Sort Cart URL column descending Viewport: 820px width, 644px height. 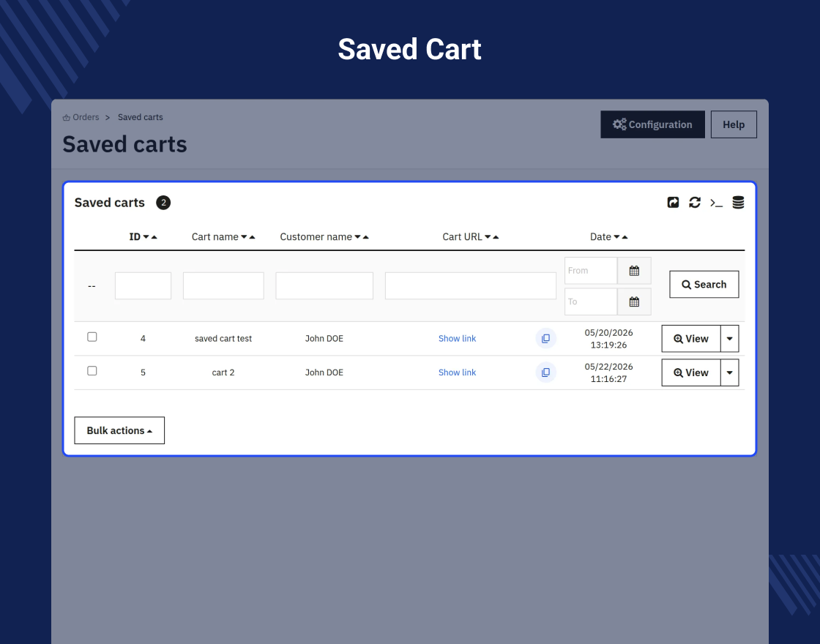tap(488, 237)
